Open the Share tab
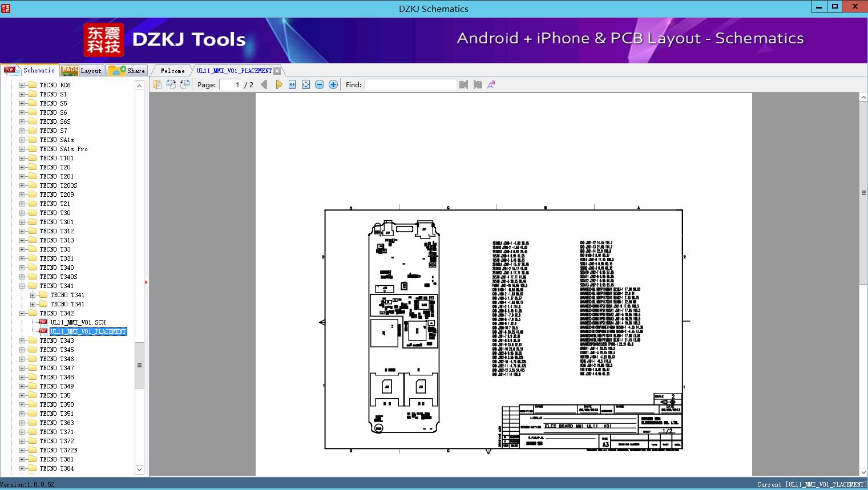The height and width of the screenshot is (490, 868). click(127, 71)
